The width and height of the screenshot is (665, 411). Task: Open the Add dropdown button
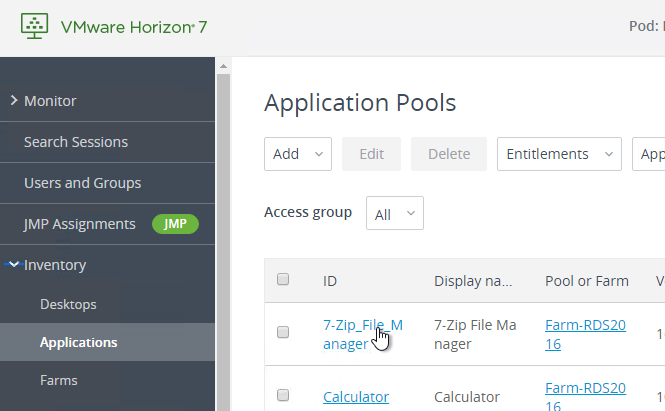click(298, 154)
